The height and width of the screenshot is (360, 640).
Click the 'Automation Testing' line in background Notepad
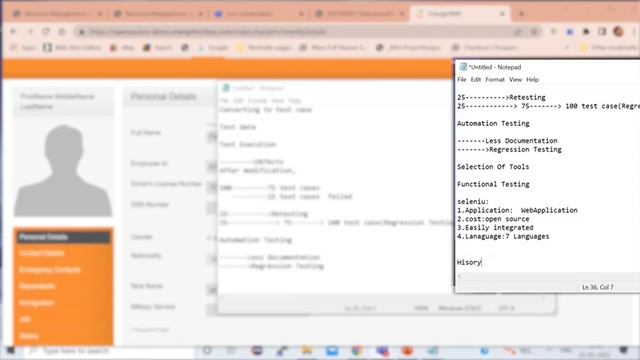(256, 240)
